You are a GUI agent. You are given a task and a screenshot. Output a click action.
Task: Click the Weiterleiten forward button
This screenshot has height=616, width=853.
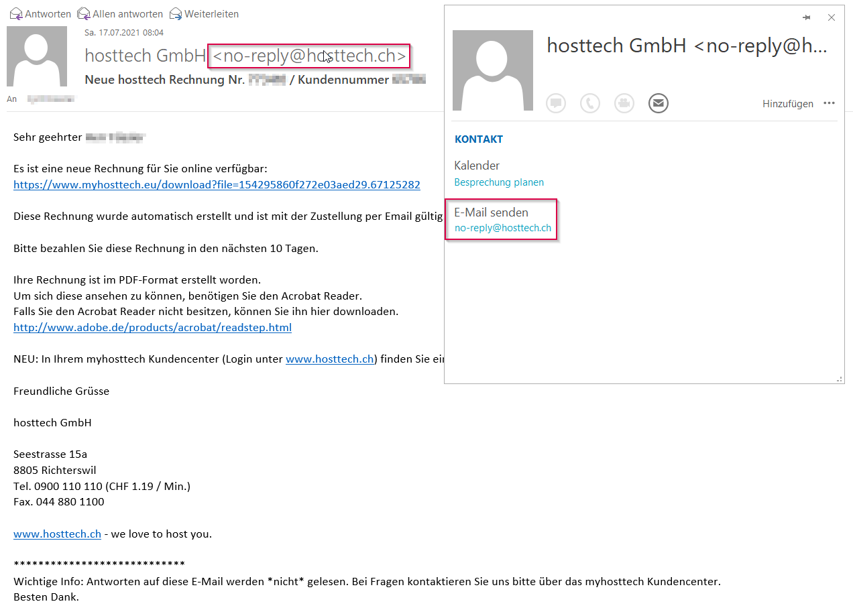pyautogui.click(x=204, y=14)
